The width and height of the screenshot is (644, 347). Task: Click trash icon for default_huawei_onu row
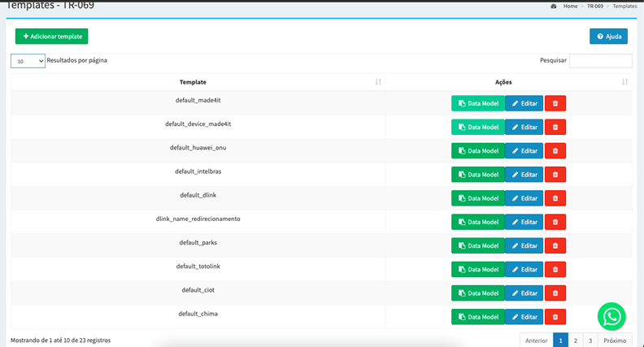[x=555, y=150]
